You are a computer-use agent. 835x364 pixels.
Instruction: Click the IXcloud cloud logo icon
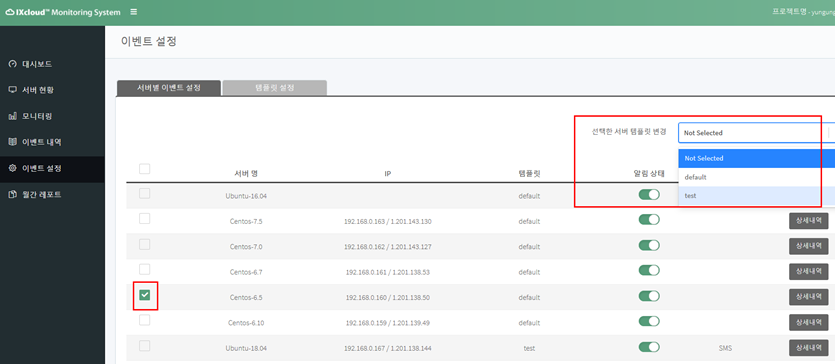click(x=10, y=12)
